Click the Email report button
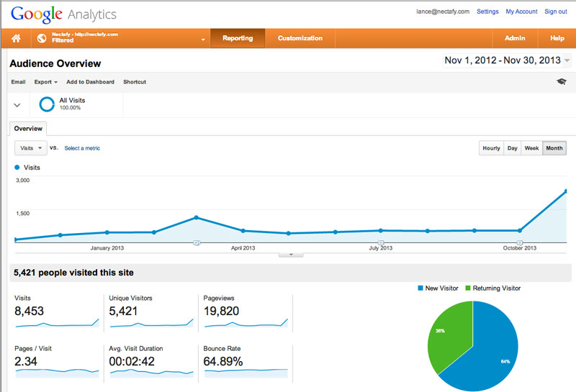The width and height of the screenshot is (576, 392). point(18,82)
